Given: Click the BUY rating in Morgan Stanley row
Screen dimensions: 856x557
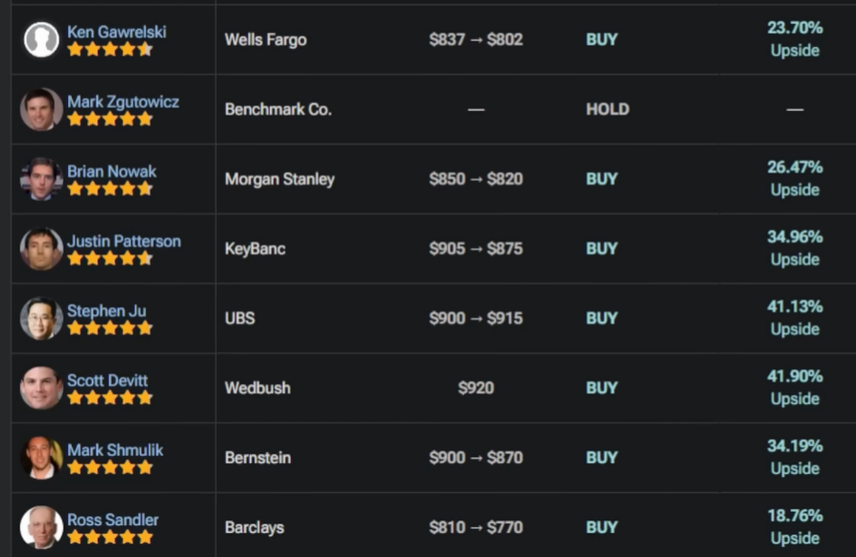Looking at the screenshot, I should [x=602, y=179].
